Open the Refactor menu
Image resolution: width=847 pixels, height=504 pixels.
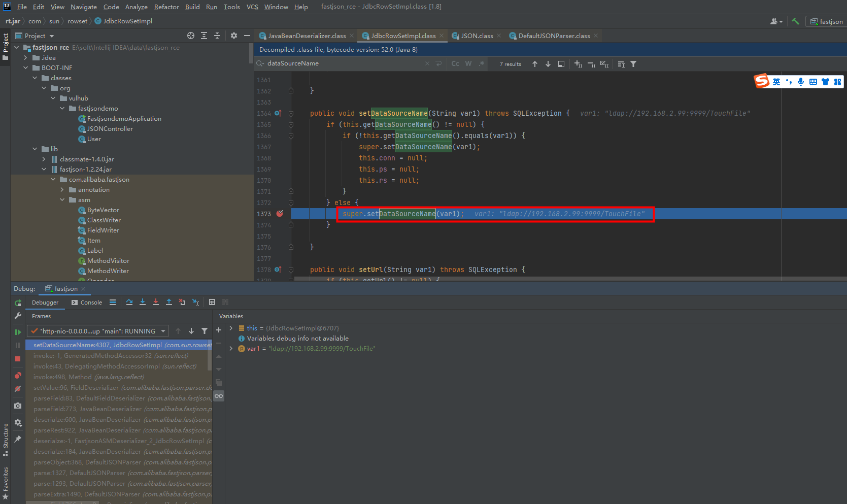click(166, 7)
